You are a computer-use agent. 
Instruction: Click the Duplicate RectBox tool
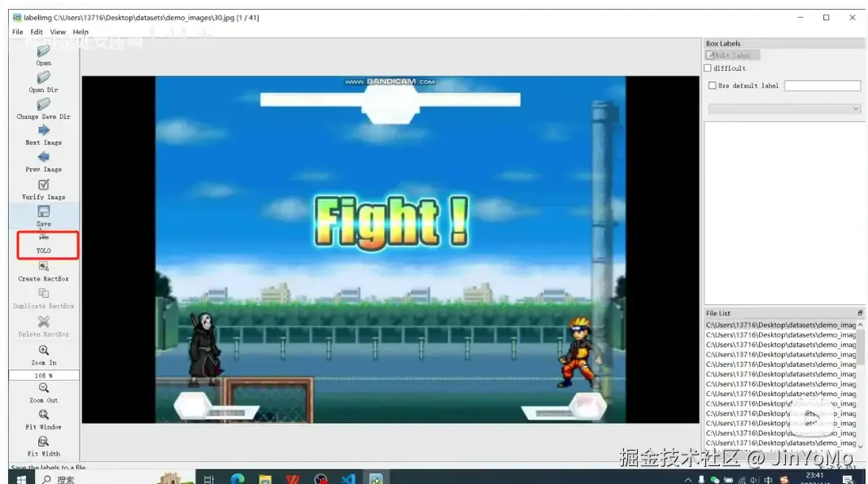pos(43,299)
